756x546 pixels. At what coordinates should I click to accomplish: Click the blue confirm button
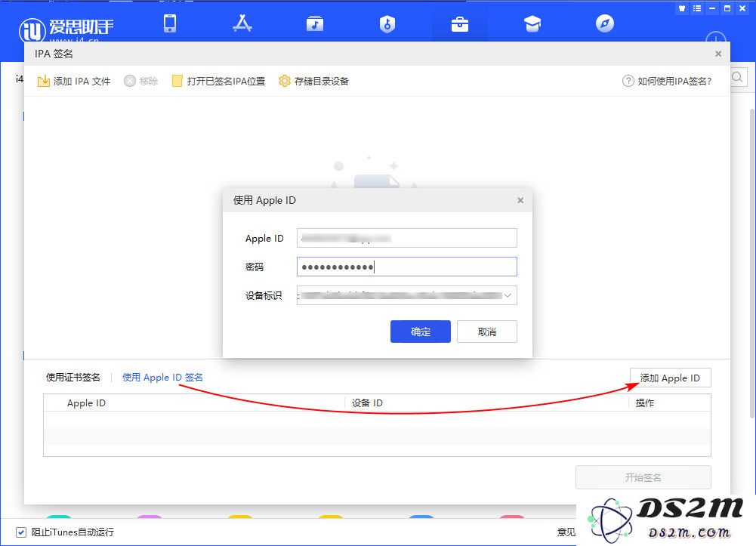tap(421, 332)
